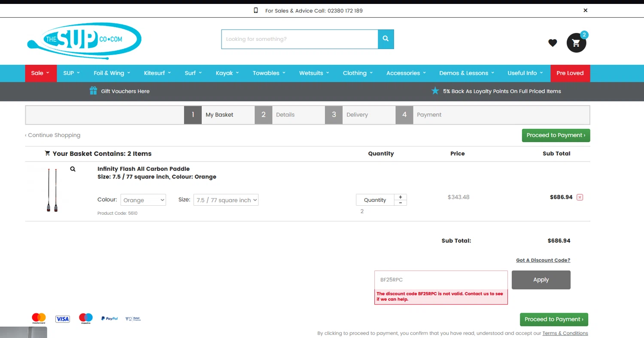
Task: Expand the Foil & Wing menu
Action: coord(112,73)
